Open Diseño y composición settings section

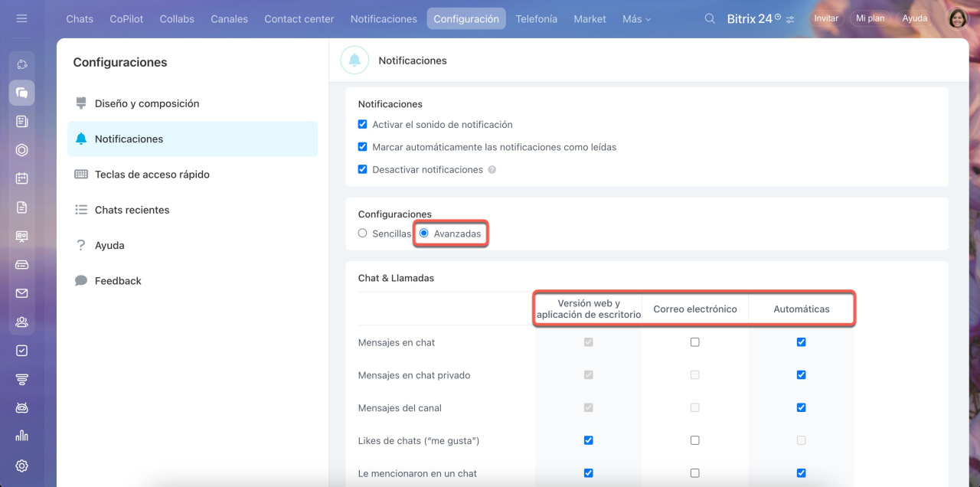(x=192, y=103)
